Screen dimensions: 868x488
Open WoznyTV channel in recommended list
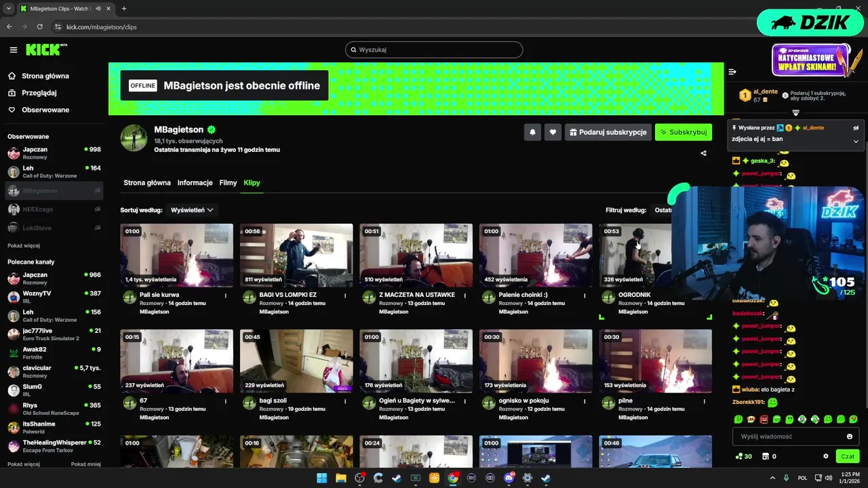point(54,297)
